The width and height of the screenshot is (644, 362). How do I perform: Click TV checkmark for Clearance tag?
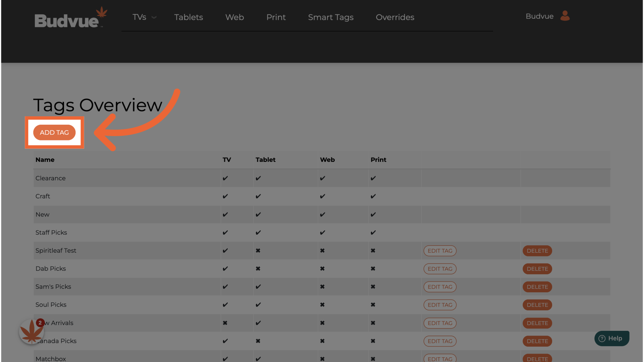[225, 178]
